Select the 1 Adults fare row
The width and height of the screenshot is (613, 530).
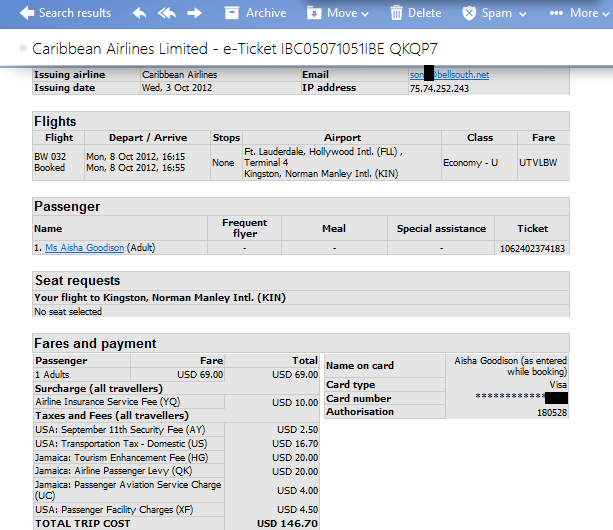click(x=177, y=374)
